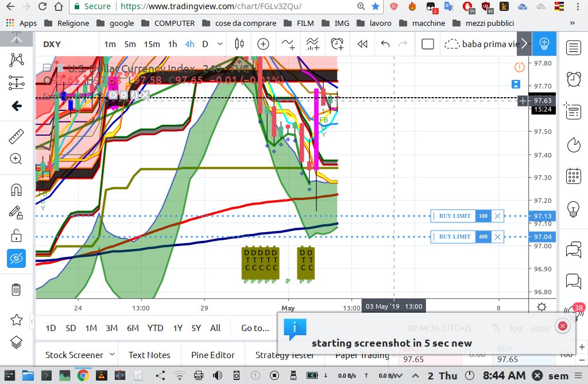The width and height of the screenshot is (588, 384).
Task: Create an alert with the alarm clock icon
Action: 338,44
